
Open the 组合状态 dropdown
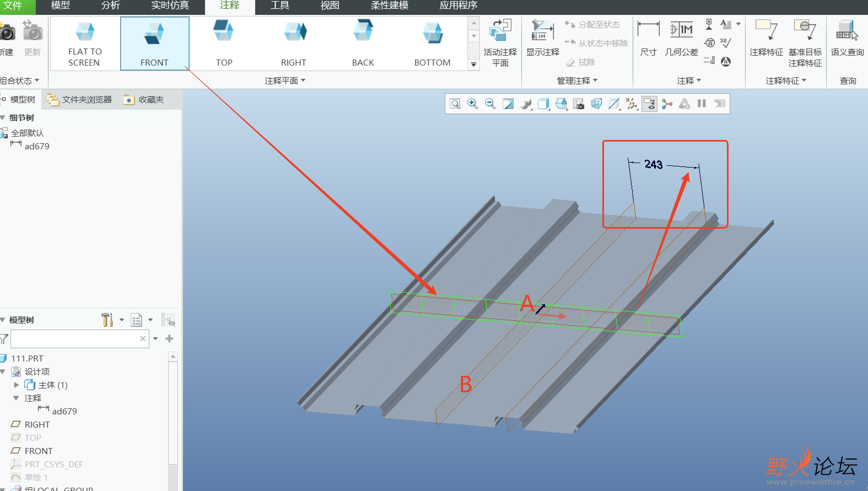point(19,80)
